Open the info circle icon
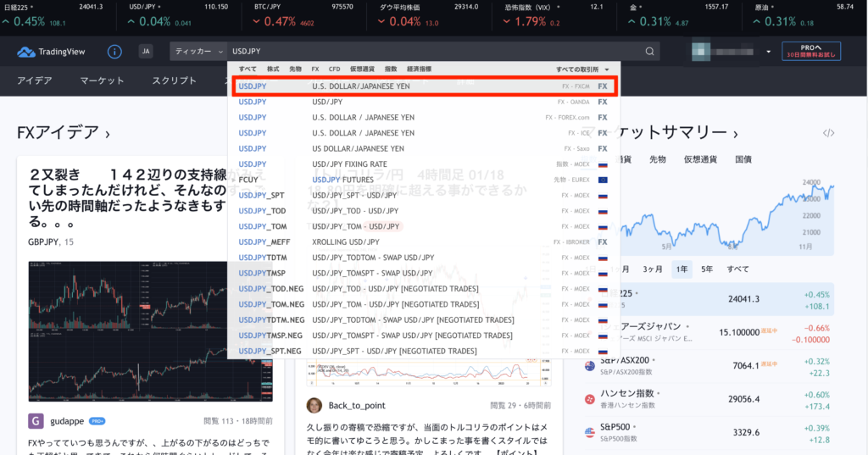 point(114,52)
